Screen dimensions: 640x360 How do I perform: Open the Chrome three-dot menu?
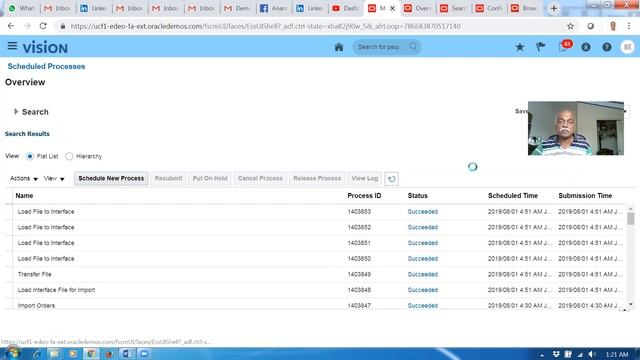pos(629,26)
